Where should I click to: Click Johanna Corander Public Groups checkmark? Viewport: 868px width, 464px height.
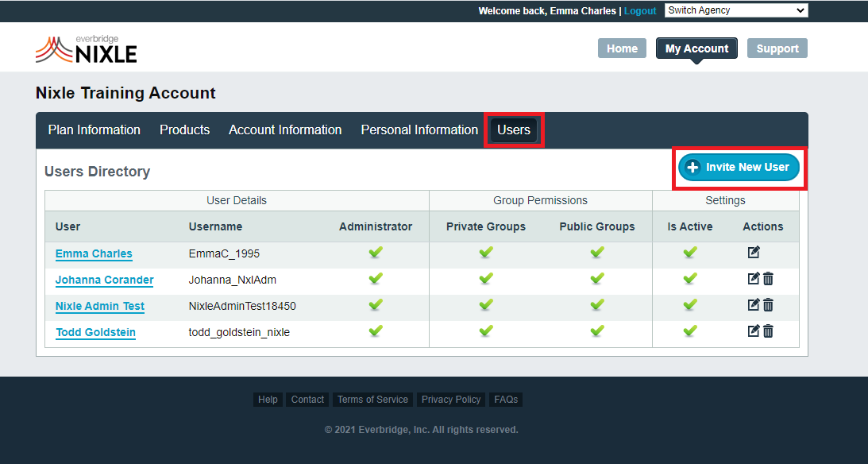pyautogui.click(x=596, y=279)
